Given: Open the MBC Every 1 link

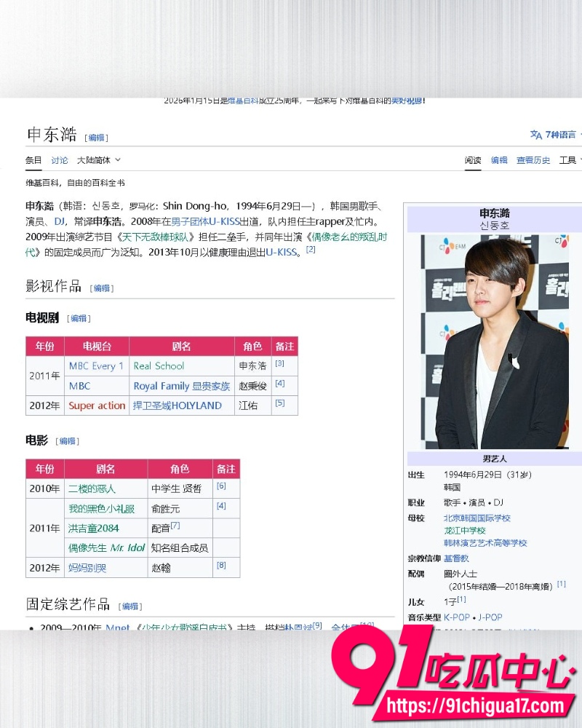Looking at the screenshot, I should pos(96,366).
